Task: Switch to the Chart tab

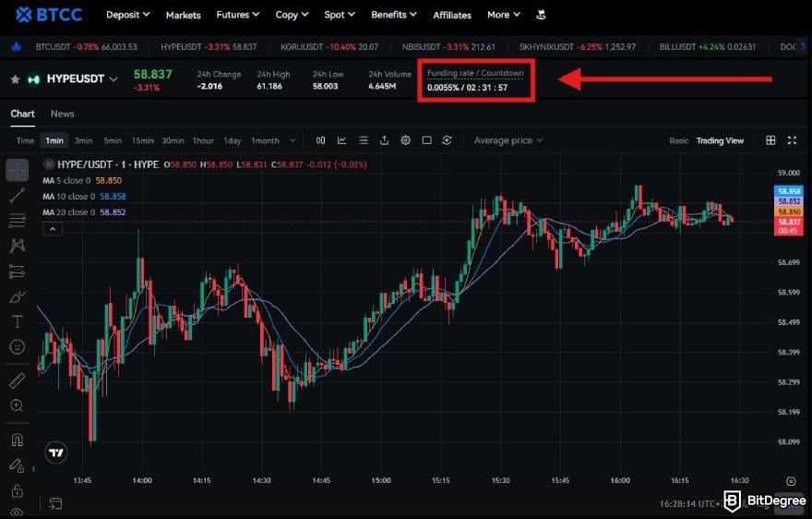Action: point(23,114)
